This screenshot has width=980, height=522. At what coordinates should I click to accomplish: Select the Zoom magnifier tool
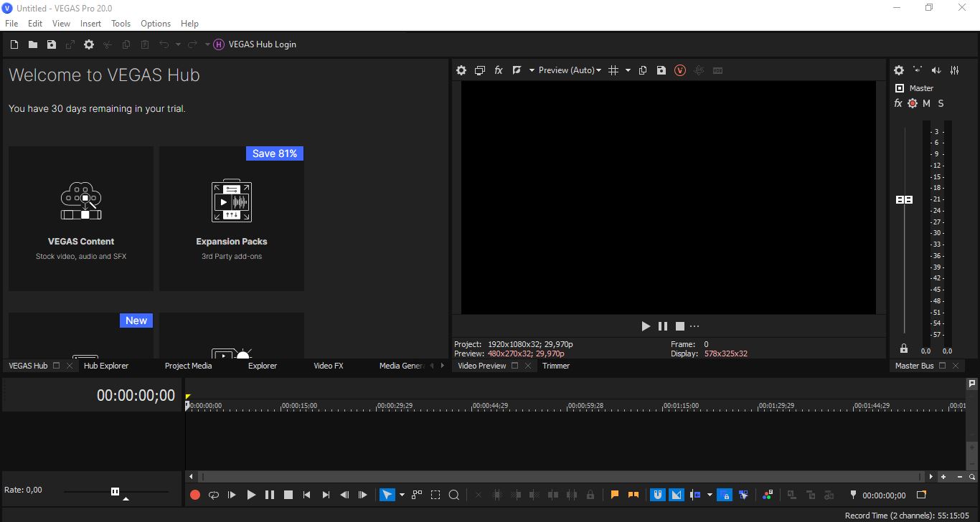454,495
